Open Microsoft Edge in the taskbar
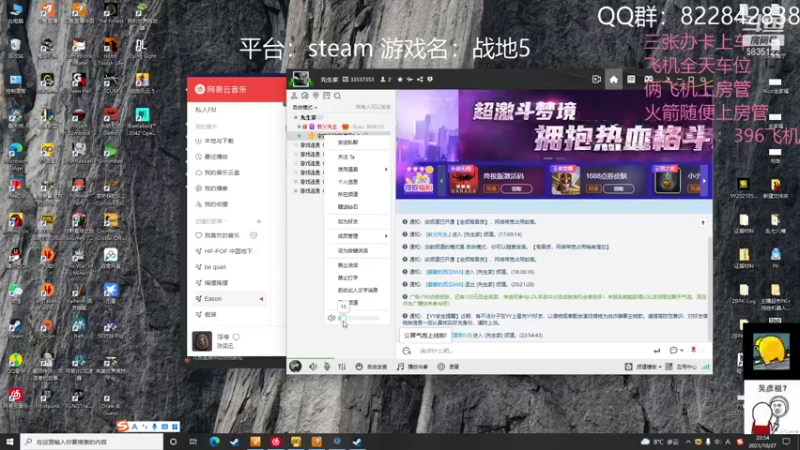The image size is (800, 450). click(x=214, y=441)
